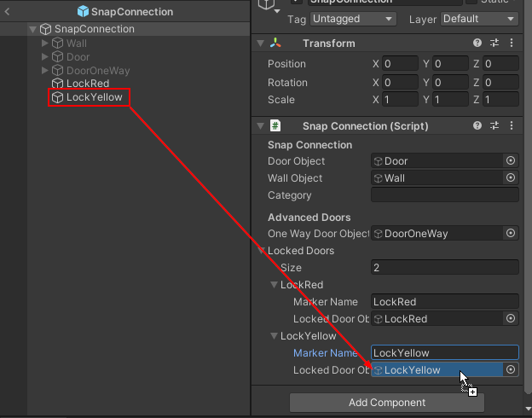
Task: Expand the Wall object in hierarchy
Action: (x=45, y=44)
